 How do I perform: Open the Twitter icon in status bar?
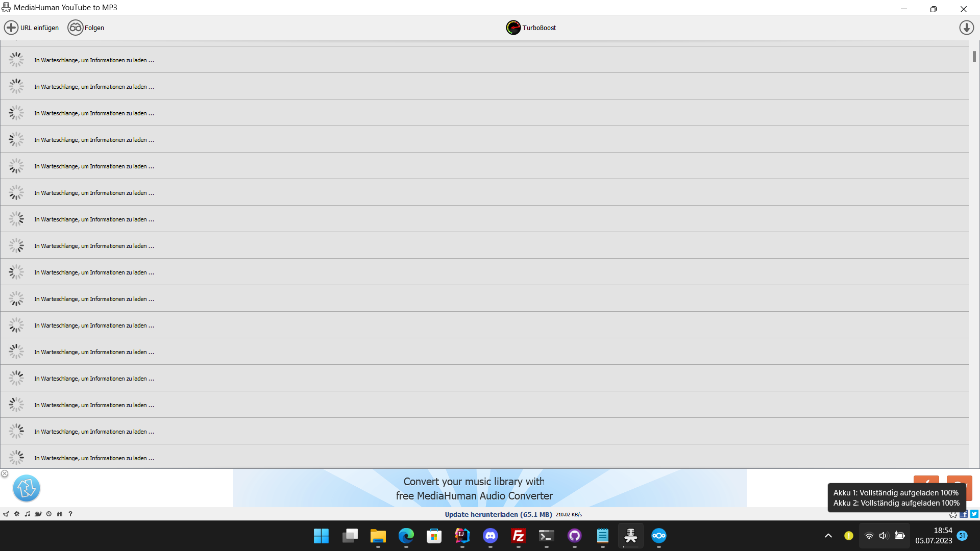974,514
